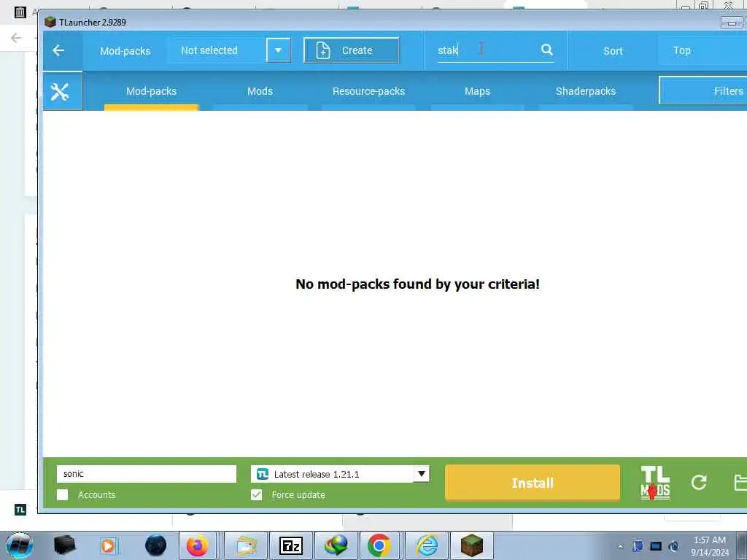Image resolution: width=747 pixels, height=560 pixels.
Task: Open Google Chrome from the taskbar
Action: coord(379,545)
